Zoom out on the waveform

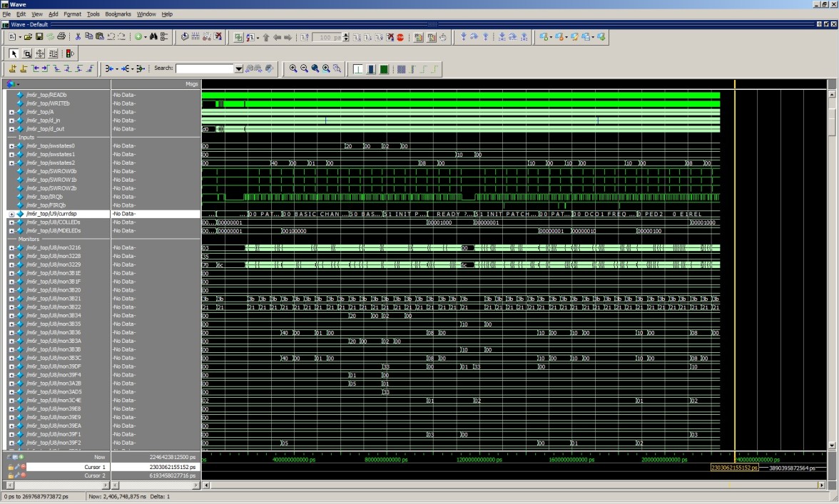[304, 68]
